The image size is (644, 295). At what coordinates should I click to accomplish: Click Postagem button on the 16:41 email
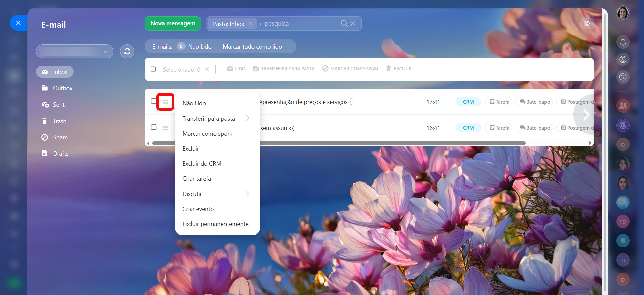point(575,128)
